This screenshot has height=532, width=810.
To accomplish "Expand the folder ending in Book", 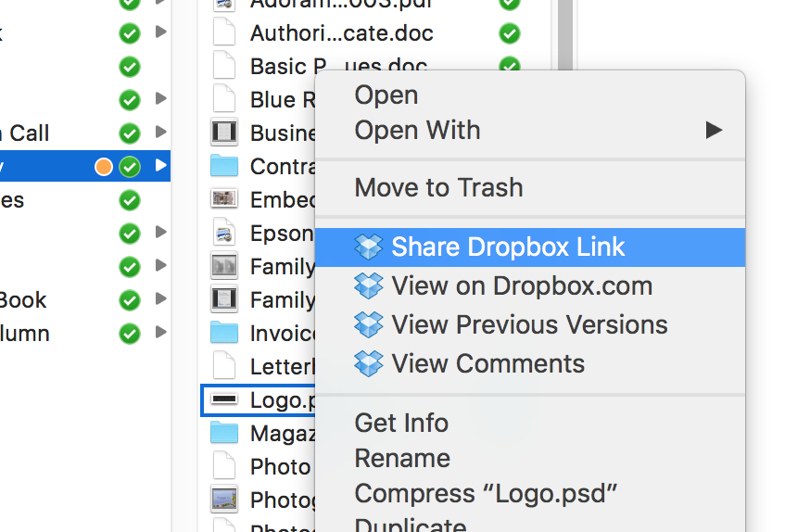I will click(161, 298).
